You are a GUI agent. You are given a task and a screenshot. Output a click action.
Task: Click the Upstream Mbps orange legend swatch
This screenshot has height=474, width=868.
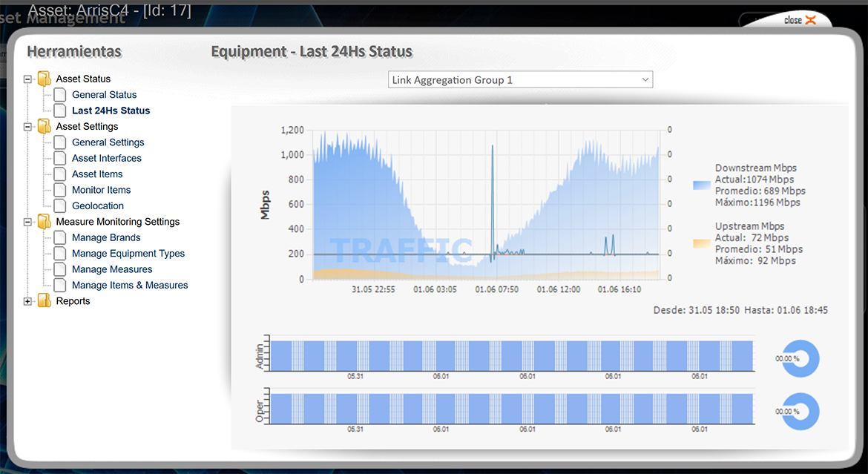pyautogui.click(x=701, y=243)
